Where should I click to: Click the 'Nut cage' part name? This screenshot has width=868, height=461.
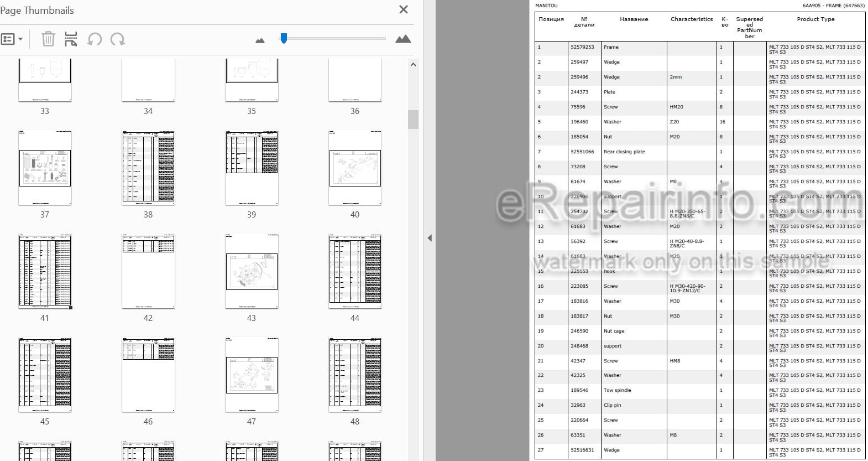click(614, 331)
